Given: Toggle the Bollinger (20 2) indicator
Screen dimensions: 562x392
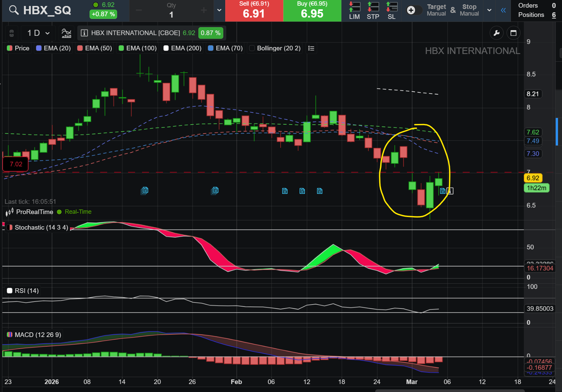Looking at the screenshot, I should point(275,48).
